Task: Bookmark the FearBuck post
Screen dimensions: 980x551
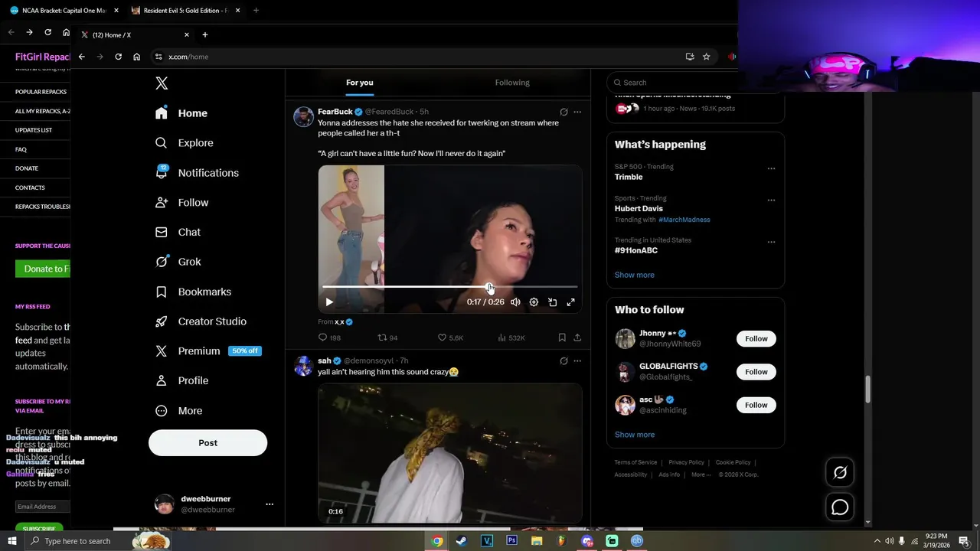Action: point(562,337)
